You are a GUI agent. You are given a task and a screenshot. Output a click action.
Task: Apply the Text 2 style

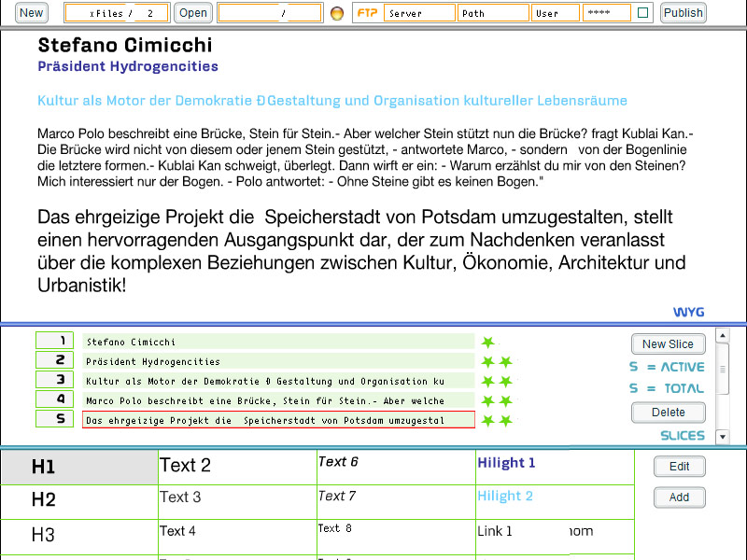[x=237, y=468]
